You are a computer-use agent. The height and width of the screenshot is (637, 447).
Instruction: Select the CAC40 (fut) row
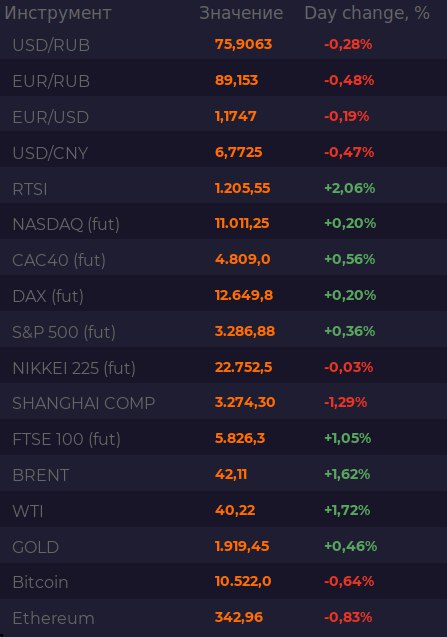click(x=224, y=260)
